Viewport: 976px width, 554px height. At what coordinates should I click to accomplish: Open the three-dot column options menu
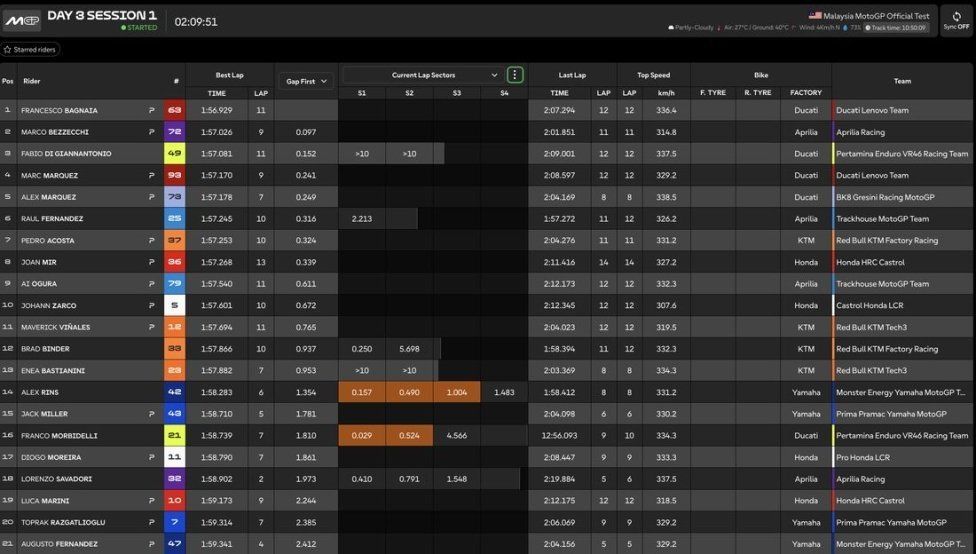(515, 75)
